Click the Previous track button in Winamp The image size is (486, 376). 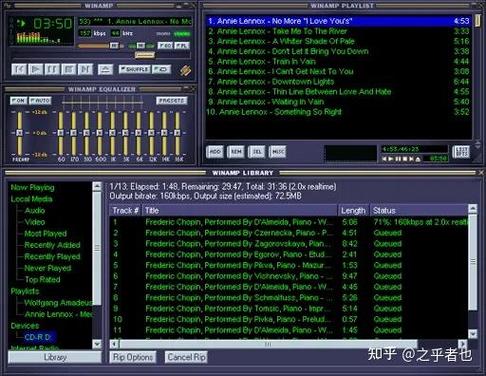click(x=19, y=69)
